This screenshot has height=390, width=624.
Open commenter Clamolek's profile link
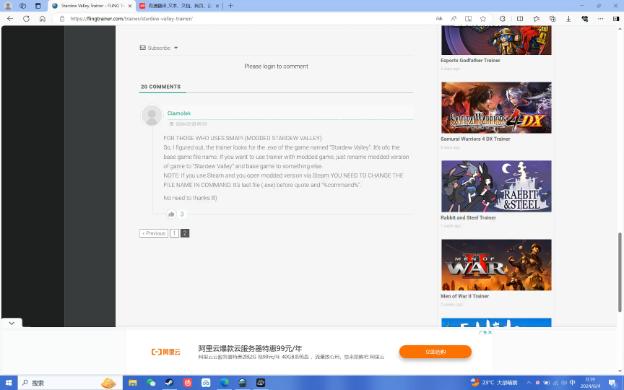coord(179,113)
